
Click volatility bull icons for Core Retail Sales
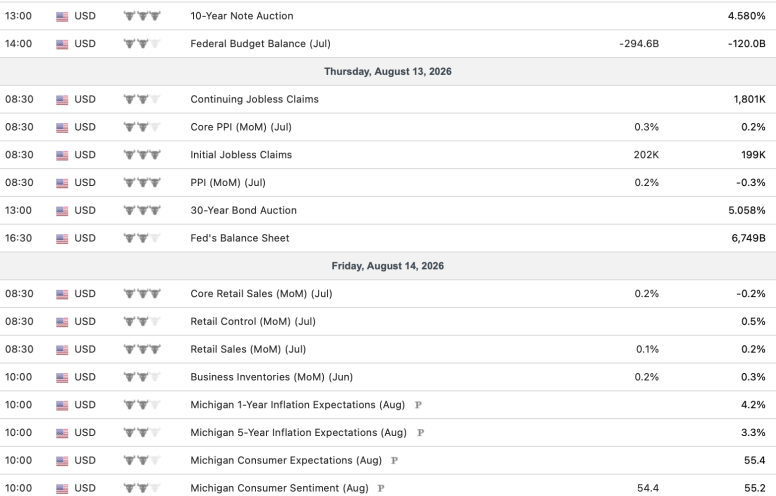142,294
